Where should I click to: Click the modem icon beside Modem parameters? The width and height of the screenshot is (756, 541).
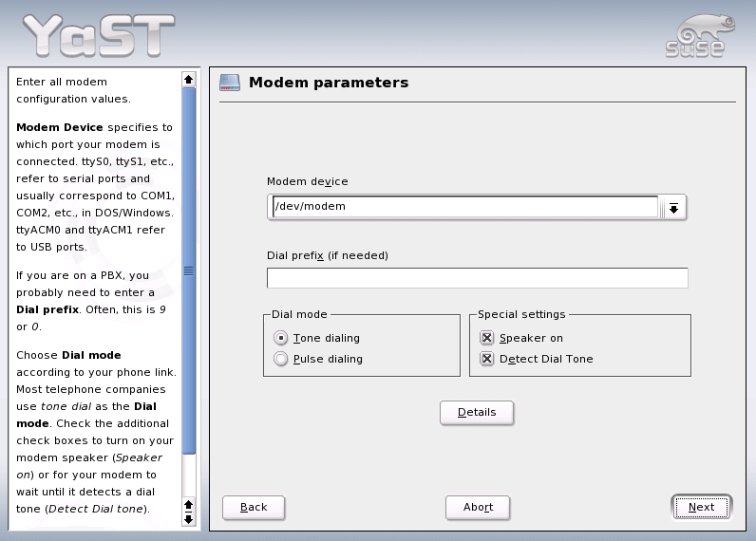(230, 83)
